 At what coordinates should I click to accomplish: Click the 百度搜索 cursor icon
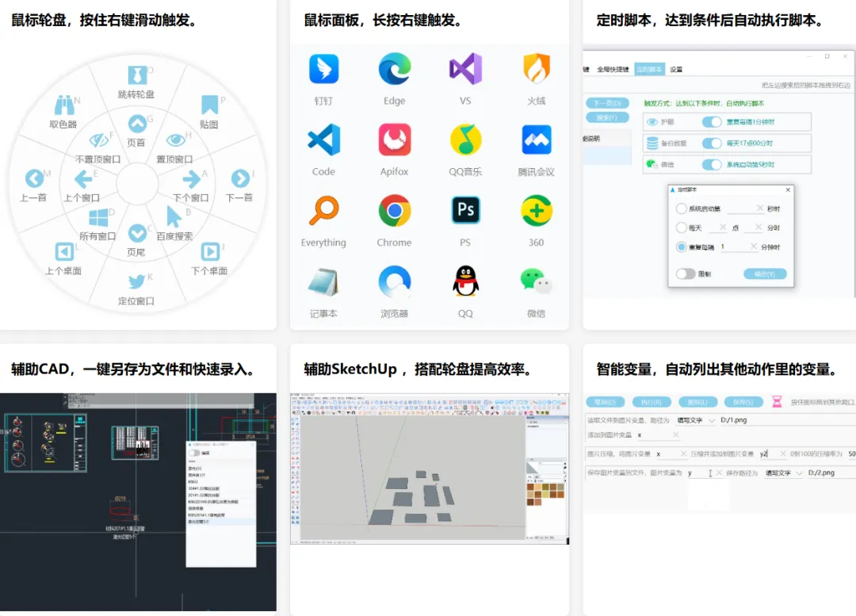[174, 216]
